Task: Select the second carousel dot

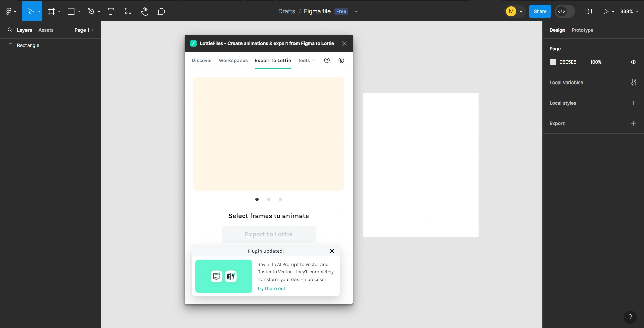Action: pyautogui.click(x=269, y=199)
